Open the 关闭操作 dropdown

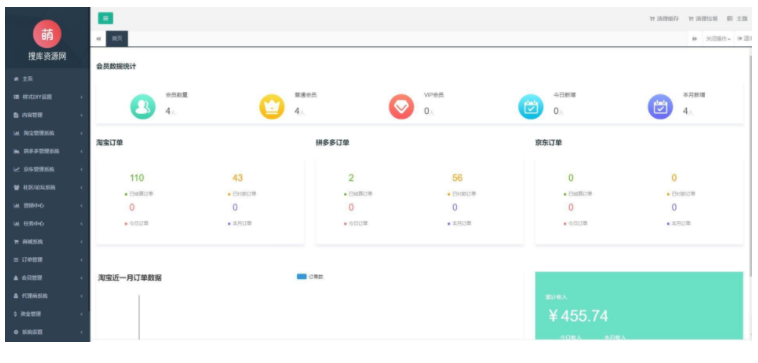(x=718, y=39)
